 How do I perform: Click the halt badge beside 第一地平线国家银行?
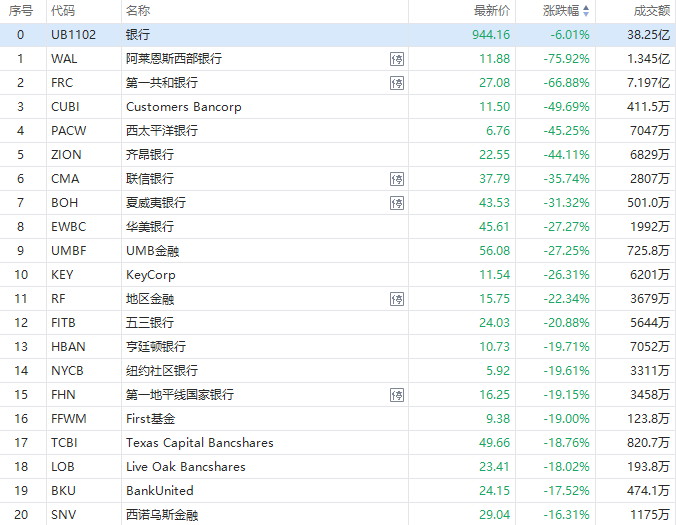[397, 395]
